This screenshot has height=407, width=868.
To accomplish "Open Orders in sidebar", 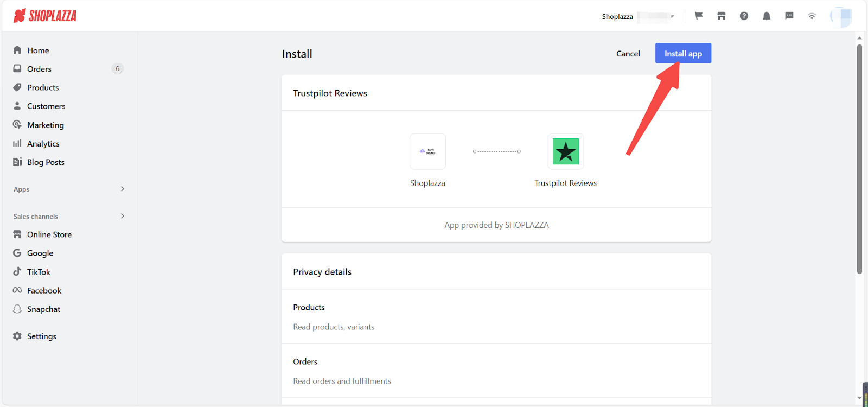I will click(x=39, y=69).
